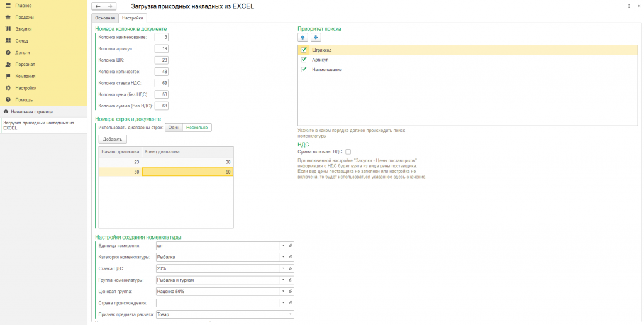Move selected search priority up

tap(303, 37)
